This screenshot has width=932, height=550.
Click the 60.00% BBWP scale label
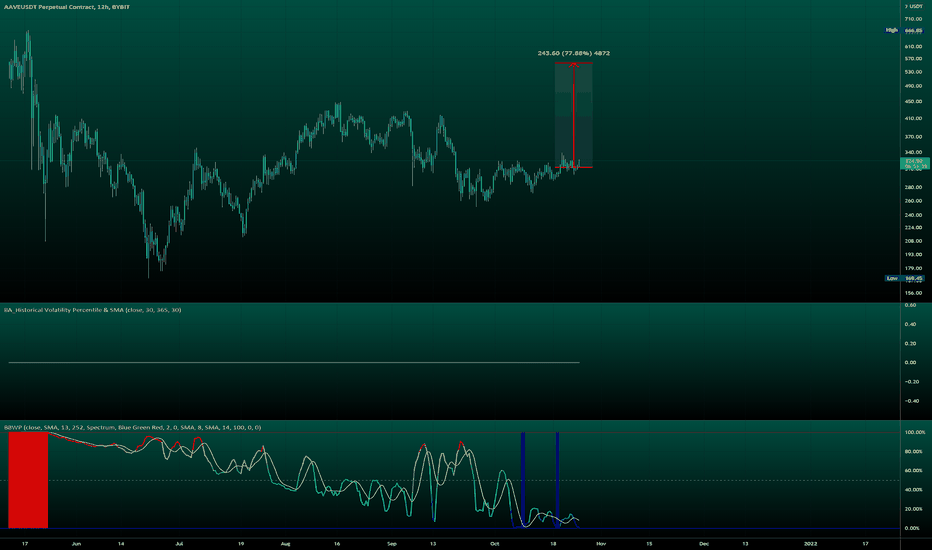(x=913, y=471)
